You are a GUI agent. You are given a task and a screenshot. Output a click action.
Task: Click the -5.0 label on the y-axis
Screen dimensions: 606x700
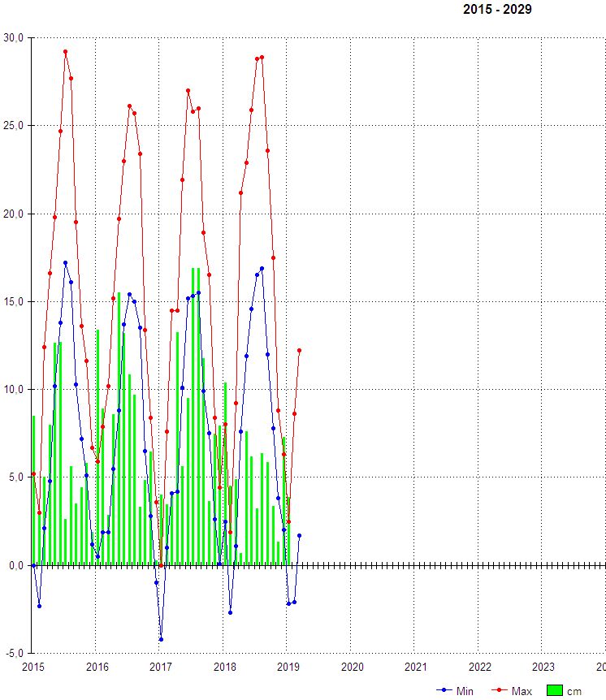pos(14,653)
